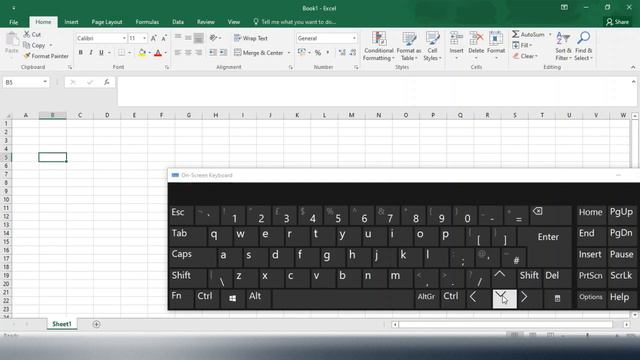Toggle AltGr key on On-Screen Keyboard

pyautogui.click(x=426, y=299)
